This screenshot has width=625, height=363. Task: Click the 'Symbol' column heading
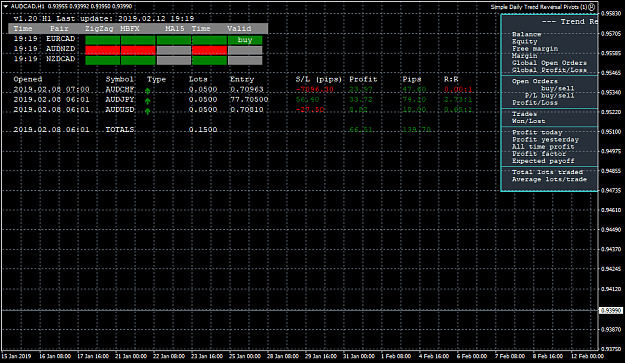coord(120,79)
